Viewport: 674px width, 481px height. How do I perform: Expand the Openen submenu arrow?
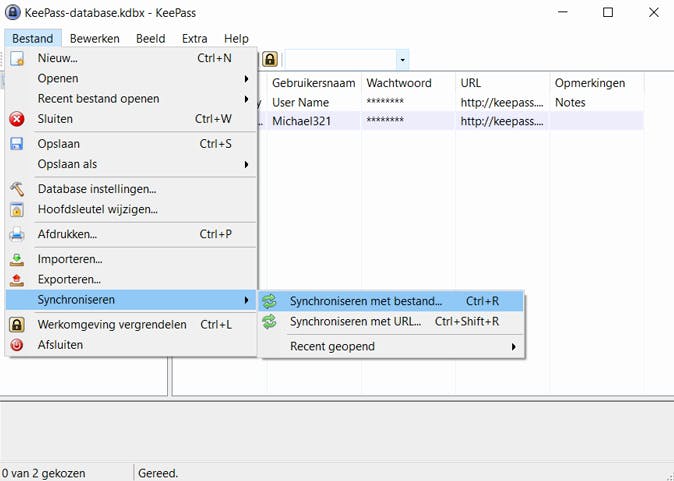pos(246,79)
